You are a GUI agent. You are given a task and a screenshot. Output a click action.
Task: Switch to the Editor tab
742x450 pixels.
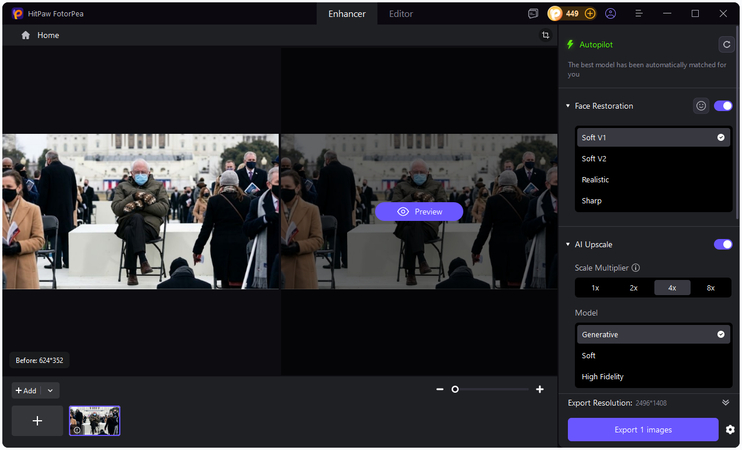(401, 14)
